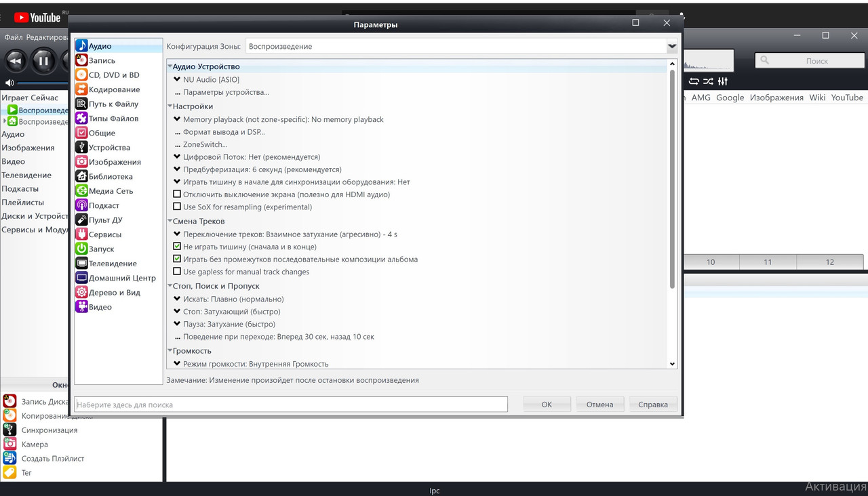Collapse the Громкость section
The height and width of the screenshot is (496, 868).
point(170,351)
